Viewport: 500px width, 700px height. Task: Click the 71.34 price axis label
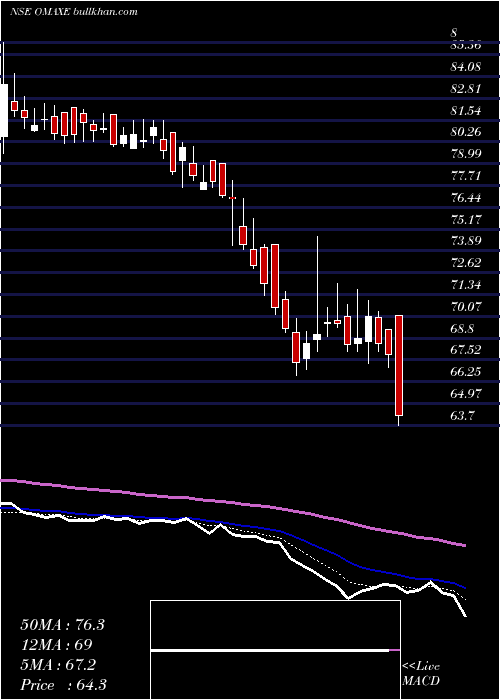pos(466,285)
